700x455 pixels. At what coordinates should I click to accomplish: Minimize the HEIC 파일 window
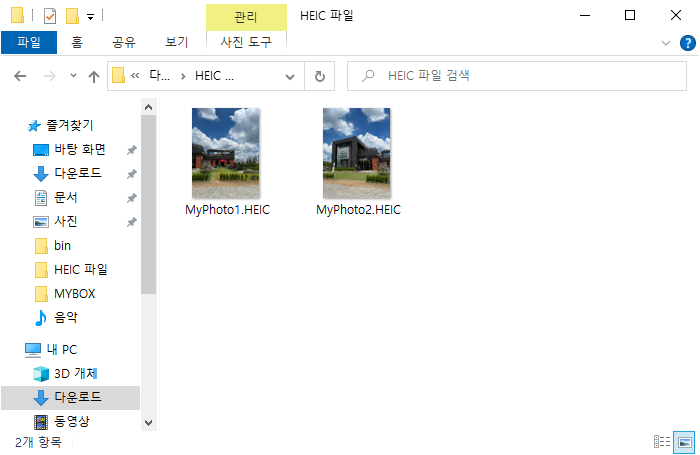coord(585,16)
